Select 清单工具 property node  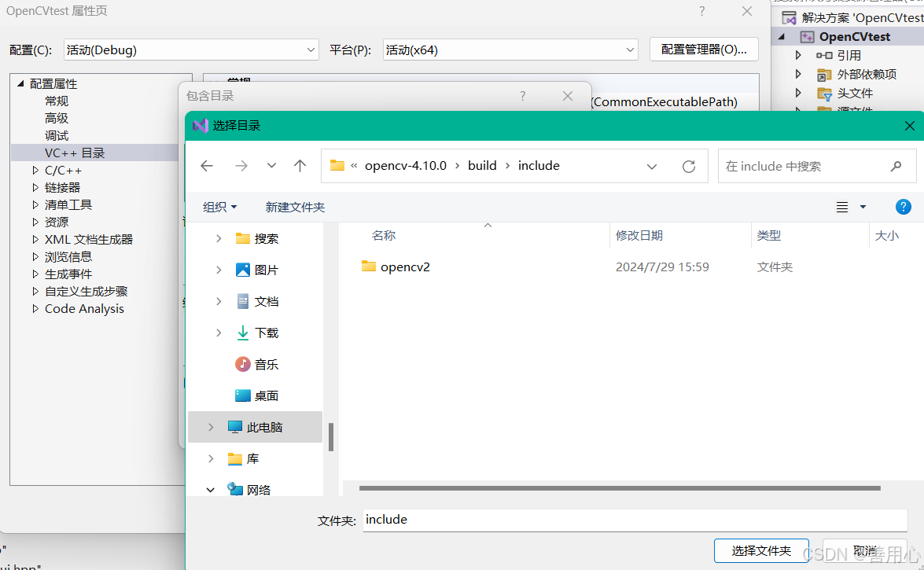[x=68, y=205]
